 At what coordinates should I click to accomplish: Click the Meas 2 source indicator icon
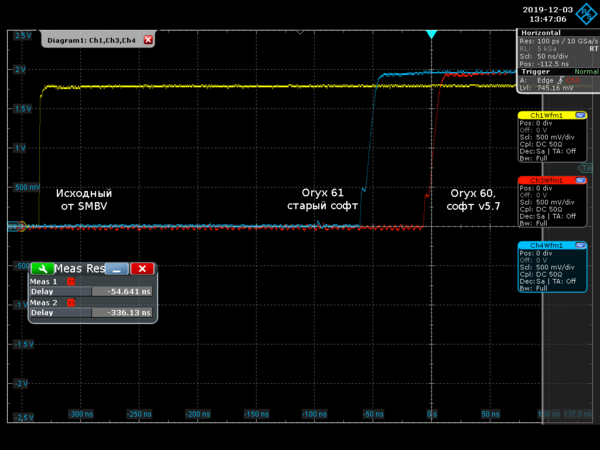(71, 303)
